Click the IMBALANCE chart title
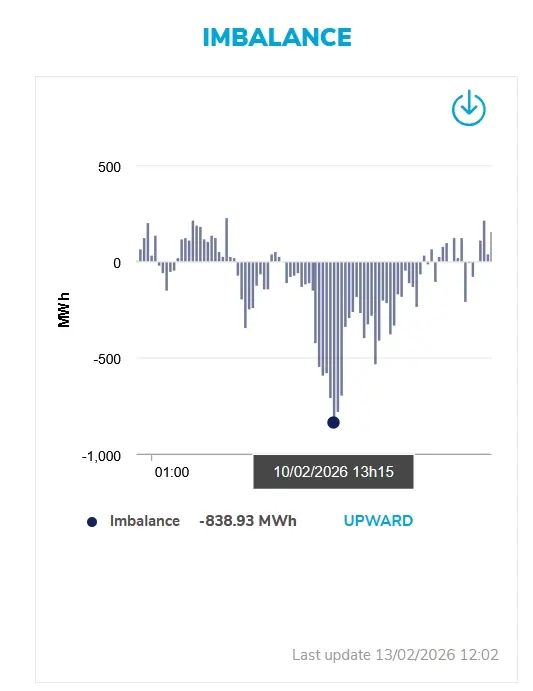This screenshot has width=533, height=691. [277, 37]
